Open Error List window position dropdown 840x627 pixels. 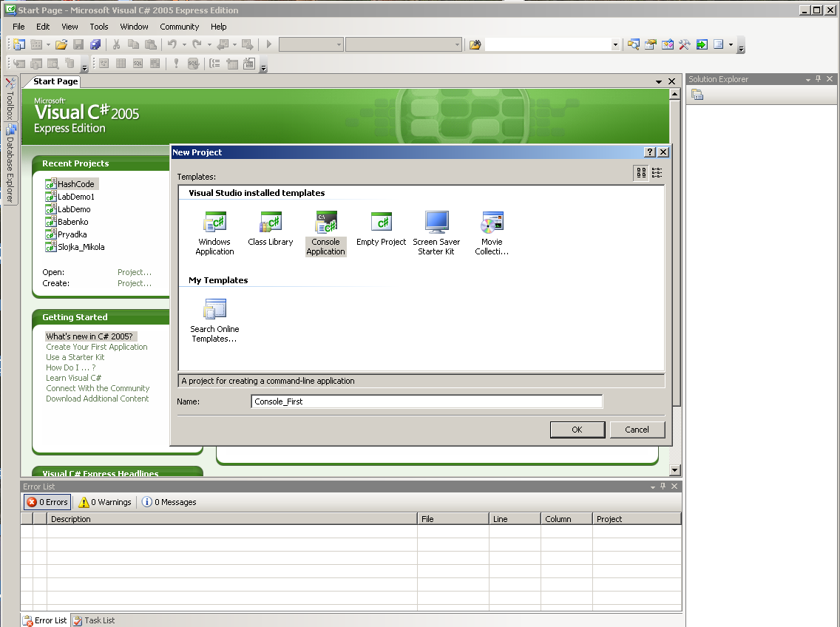pyautogui.click(x=653, y=487)
